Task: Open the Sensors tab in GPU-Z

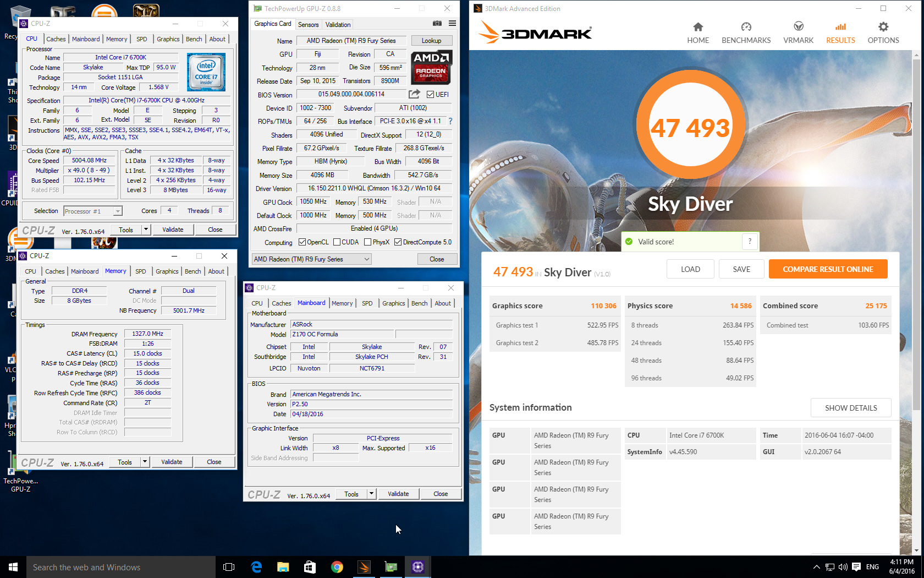Action: 308,25
